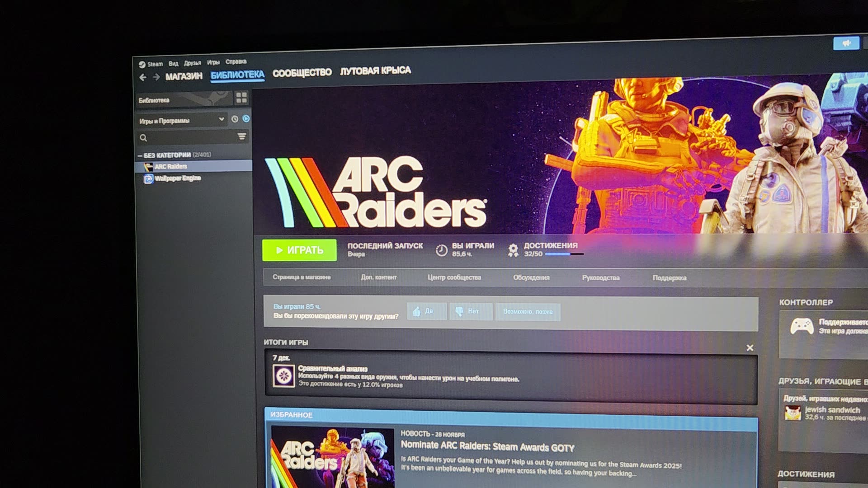The image size is (868, 488).
Task: Click the recent activity clock icon
Action: [235, 119]
